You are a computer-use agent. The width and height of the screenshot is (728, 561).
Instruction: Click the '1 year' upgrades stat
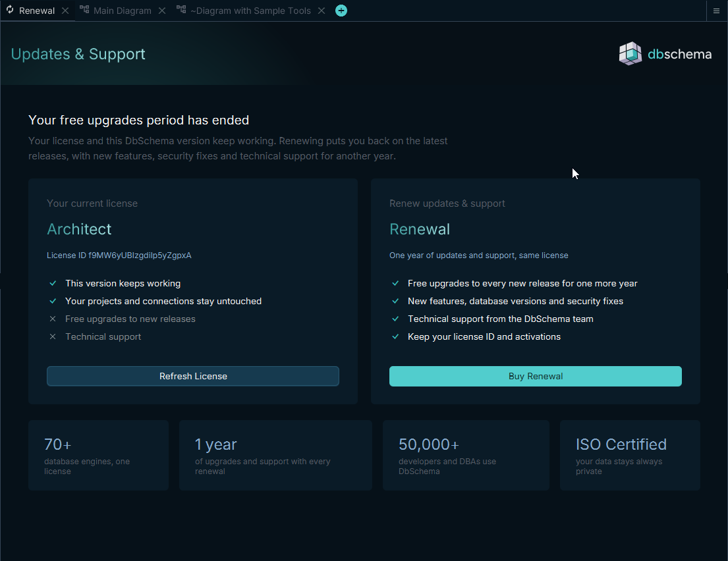tap(275, 455)
